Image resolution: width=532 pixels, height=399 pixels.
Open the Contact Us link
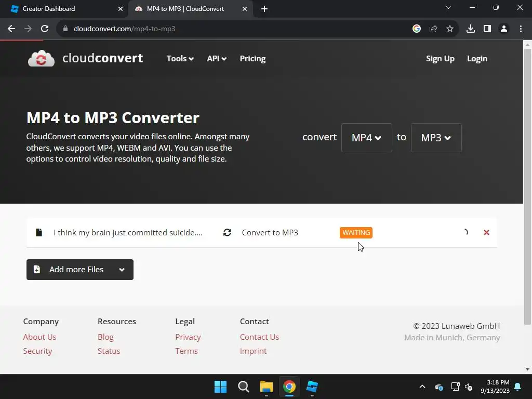click(259, 337)
